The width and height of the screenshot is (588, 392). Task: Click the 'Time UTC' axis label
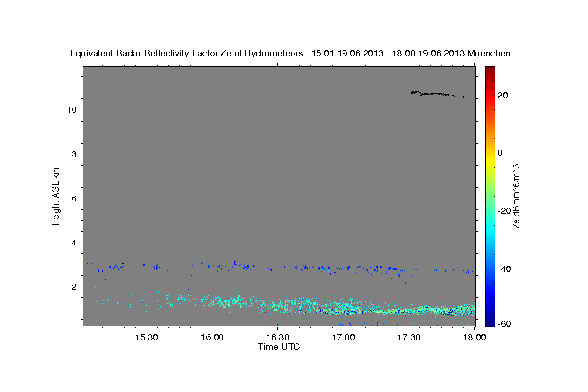tap(279, 347)
